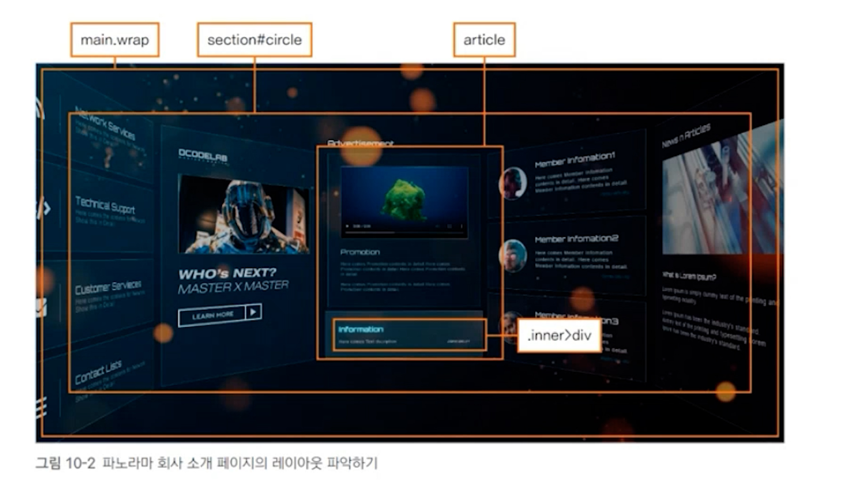Select the Customer Services menu item

[108, 287]
